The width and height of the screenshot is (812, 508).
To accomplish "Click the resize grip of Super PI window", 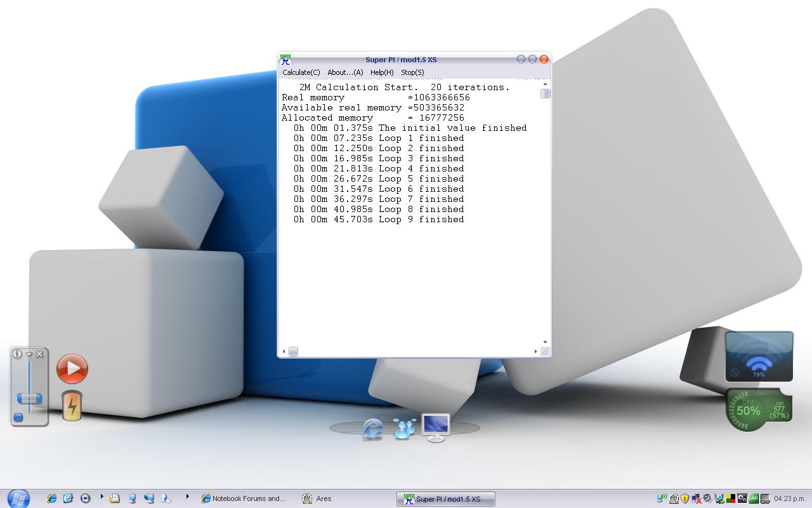I will (545, 351).
